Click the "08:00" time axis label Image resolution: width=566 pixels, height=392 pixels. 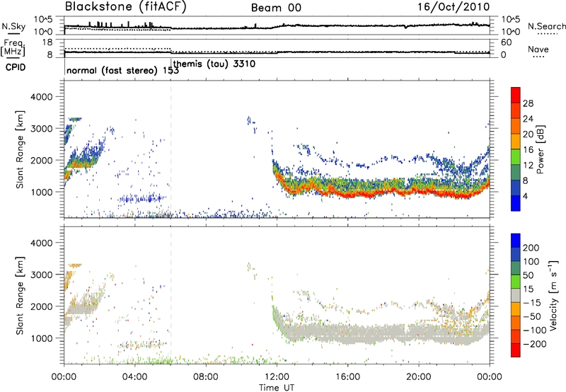206,377
